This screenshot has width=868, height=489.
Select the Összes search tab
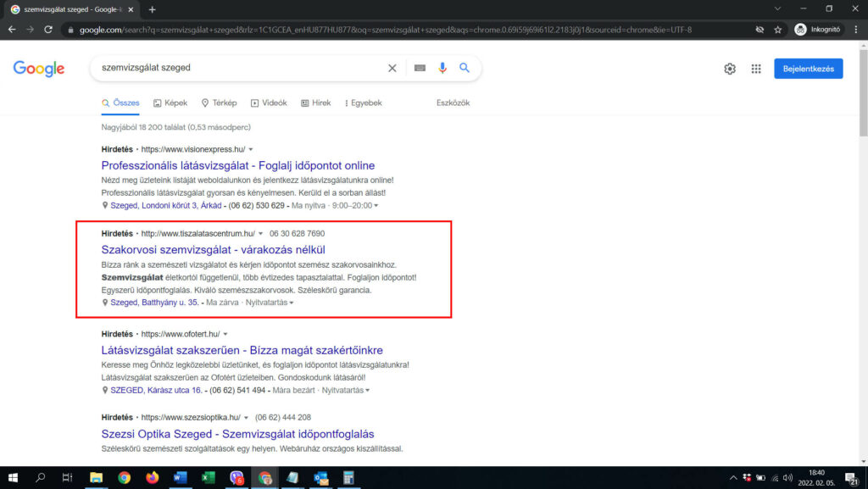click(120, 103)
